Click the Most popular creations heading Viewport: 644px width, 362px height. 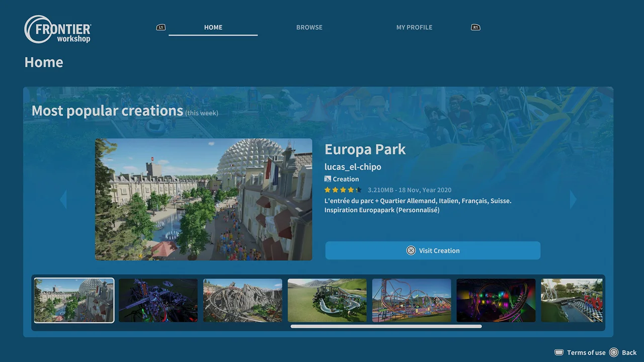click(107, 111)
